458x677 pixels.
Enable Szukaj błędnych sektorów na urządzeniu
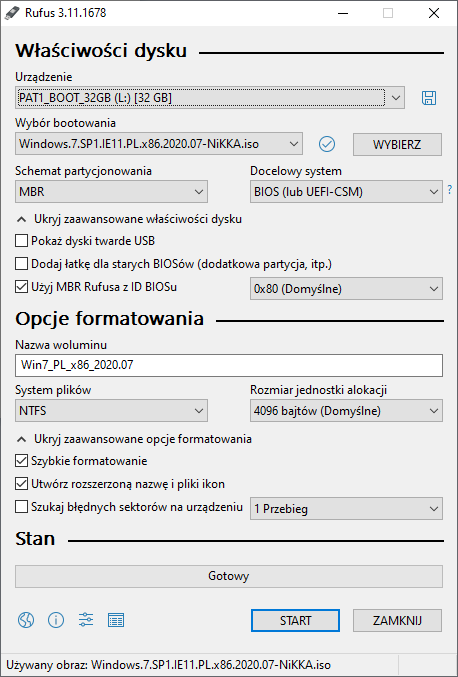[22, 506]
